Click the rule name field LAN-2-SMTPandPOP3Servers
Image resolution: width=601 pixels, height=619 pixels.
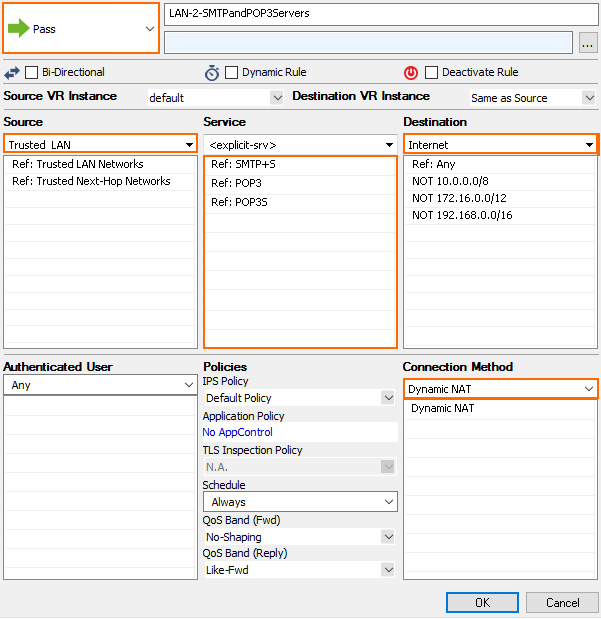point(381,14)
